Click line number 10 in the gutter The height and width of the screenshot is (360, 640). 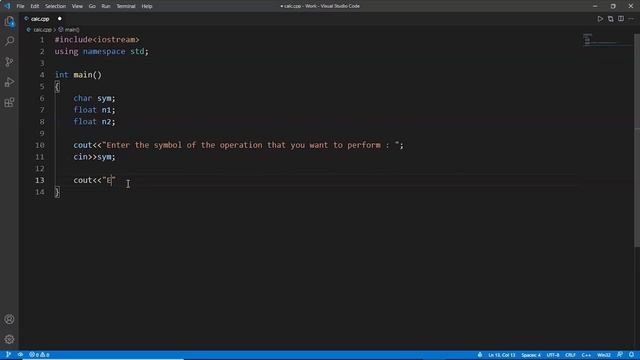pos(40,145)
